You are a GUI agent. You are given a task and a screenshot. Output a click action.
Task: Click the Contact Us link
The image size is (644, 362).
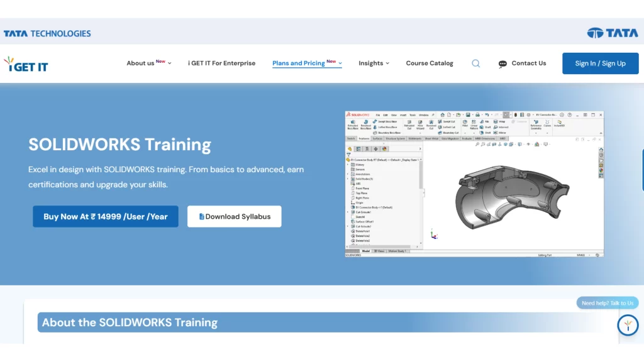[x=528, y=63]
